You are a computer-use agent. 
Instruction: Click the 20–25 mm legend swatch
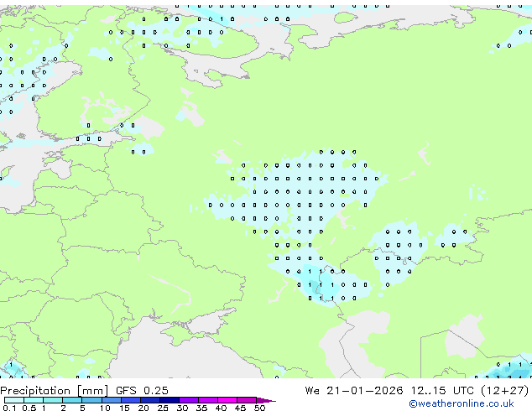pyautogui.click(x=149, y=400)
